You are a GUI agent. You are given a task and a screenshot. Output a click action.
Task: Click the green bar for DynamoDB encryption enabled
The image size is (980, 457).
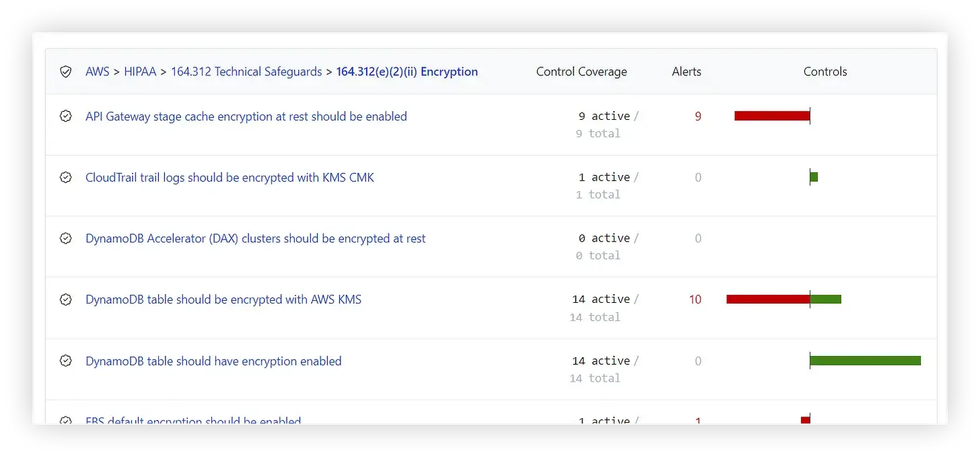865,361
